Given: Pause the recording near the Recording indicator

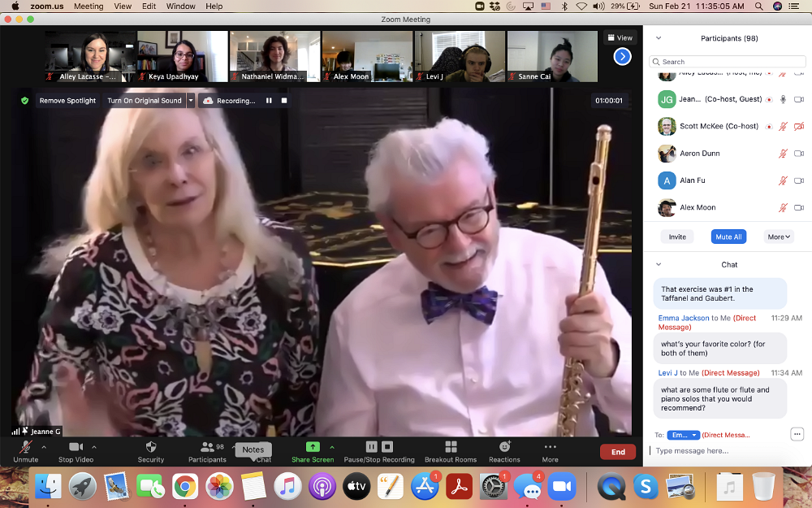Looking at the screenshot, I should coord(269,101).
